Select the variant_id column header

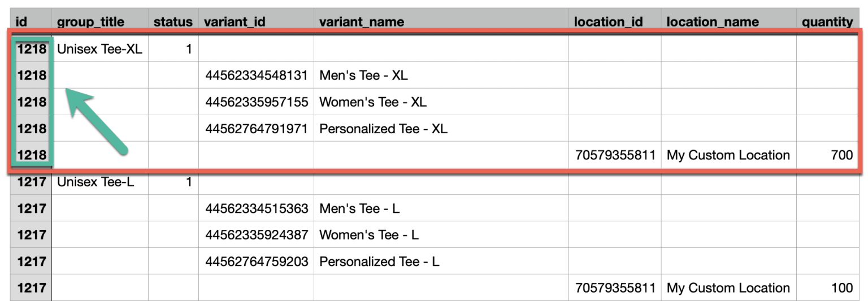235,21
